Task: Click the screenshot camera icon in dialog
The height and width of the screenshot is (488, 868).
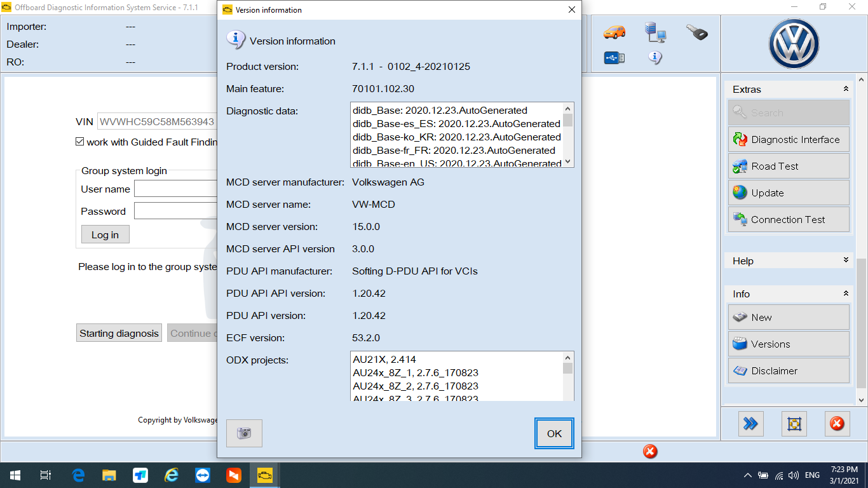Action: [244, 433]
